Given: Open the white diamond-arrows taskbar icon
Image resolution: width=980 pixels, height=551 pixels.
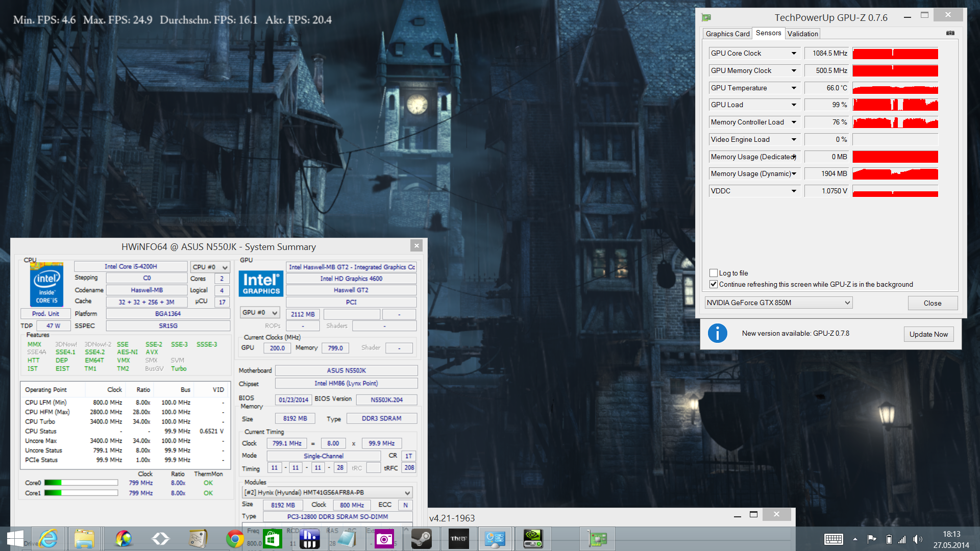Looking at the screenshot, I should click(160, 539).
